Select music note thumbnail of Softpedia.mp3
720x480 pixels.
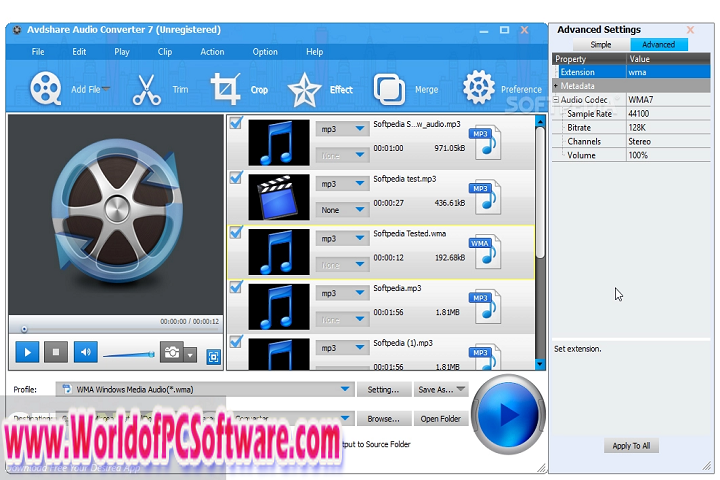click(x=279, y=306)
